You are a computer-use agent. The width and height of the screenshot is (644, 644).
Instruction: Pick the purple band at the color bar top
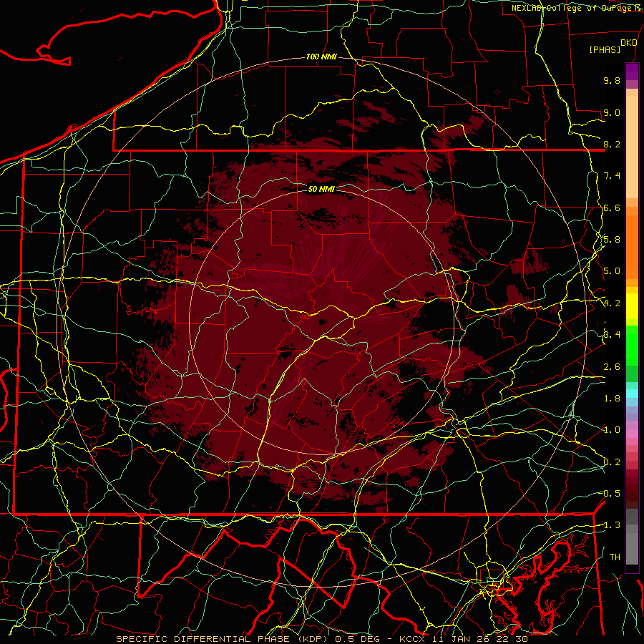tap(632, 72)
